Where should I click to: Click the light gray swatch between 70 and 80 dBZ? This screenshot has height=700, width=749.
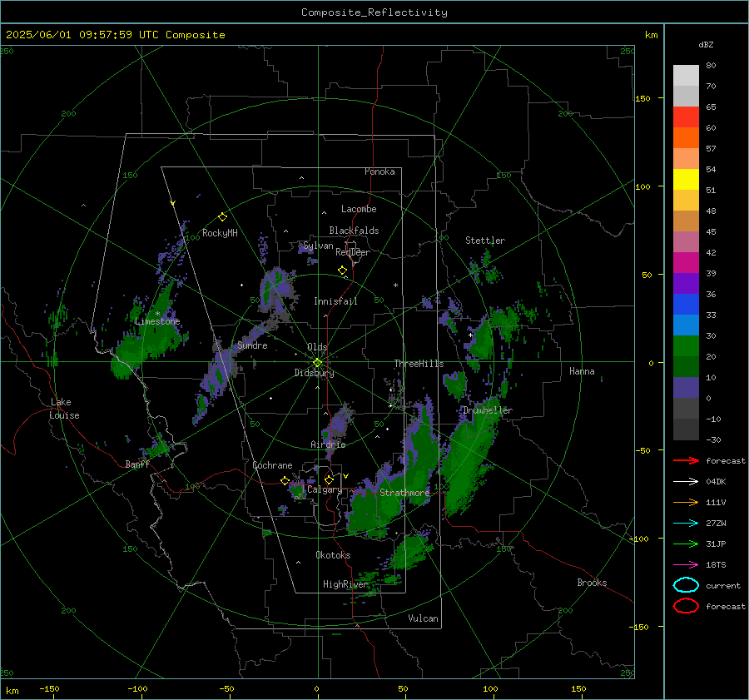[x=686, y=76]
